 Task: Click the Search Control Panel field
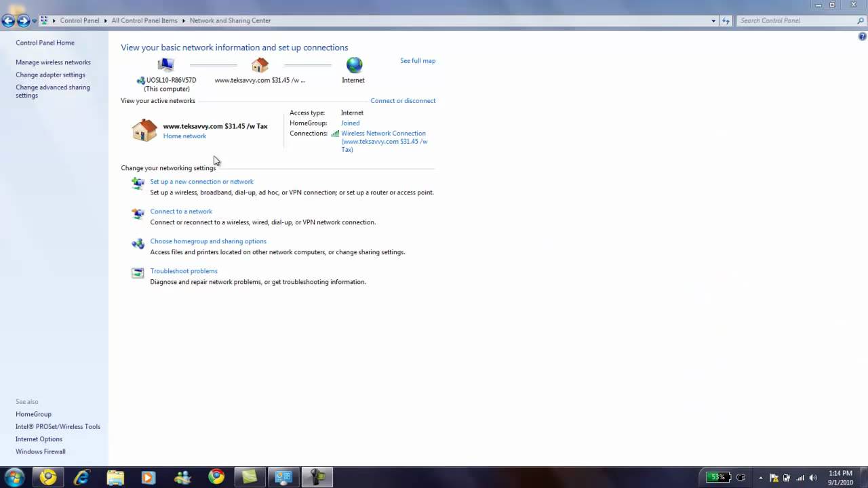tap(795, 20)
